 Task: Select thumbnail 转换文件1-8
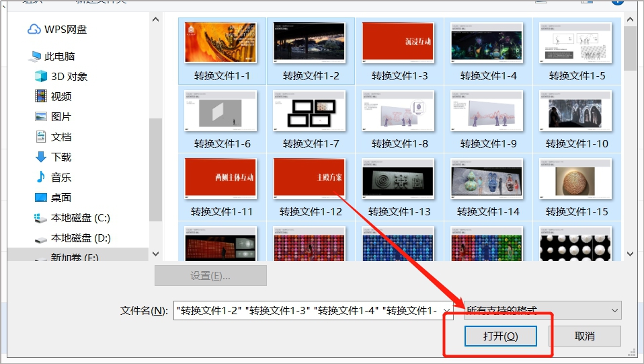[x=399, y=119]
